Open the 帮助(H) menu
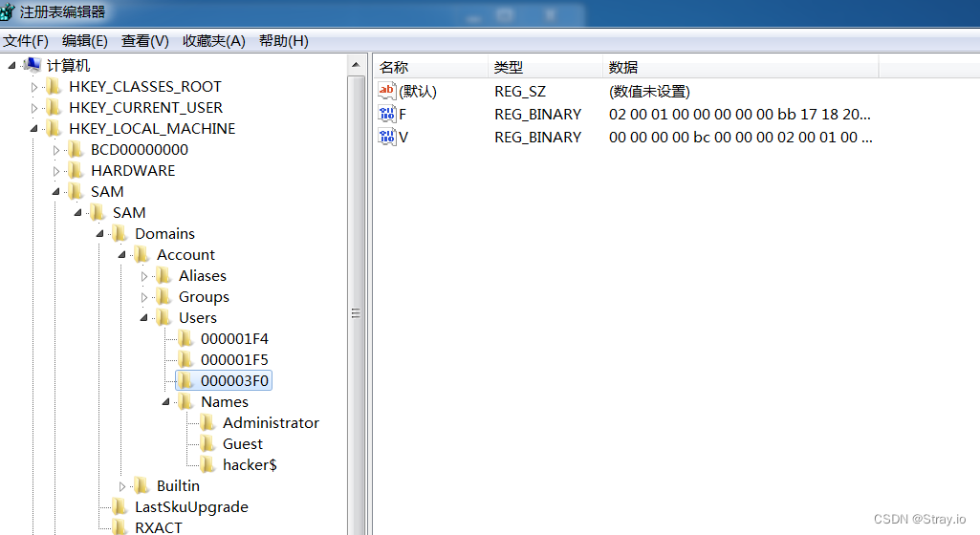The image size is (980, 535). (284, 40)
